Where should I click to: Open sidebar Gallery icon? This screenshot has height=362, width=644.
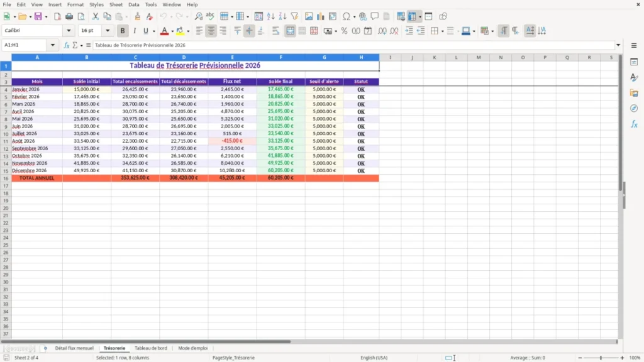pos(634,93)
